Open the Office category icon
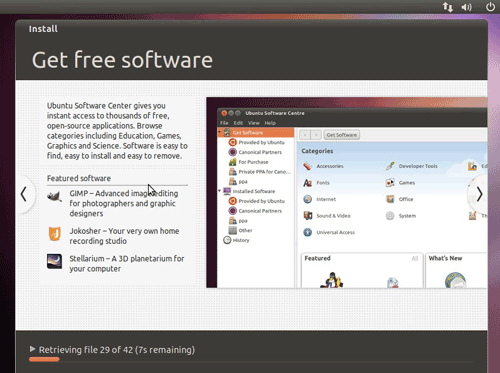 click(390, 199)
